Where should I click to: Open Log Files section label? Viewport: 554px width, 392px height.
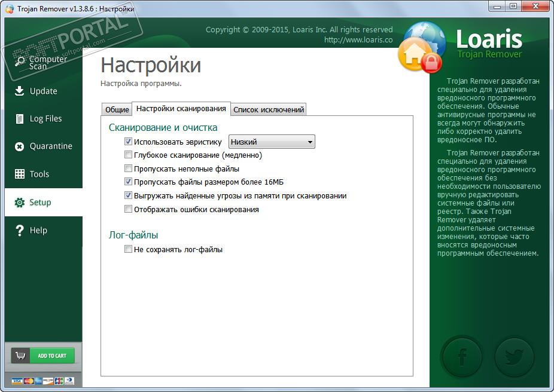pyautogui.click(x=45, y=119)
